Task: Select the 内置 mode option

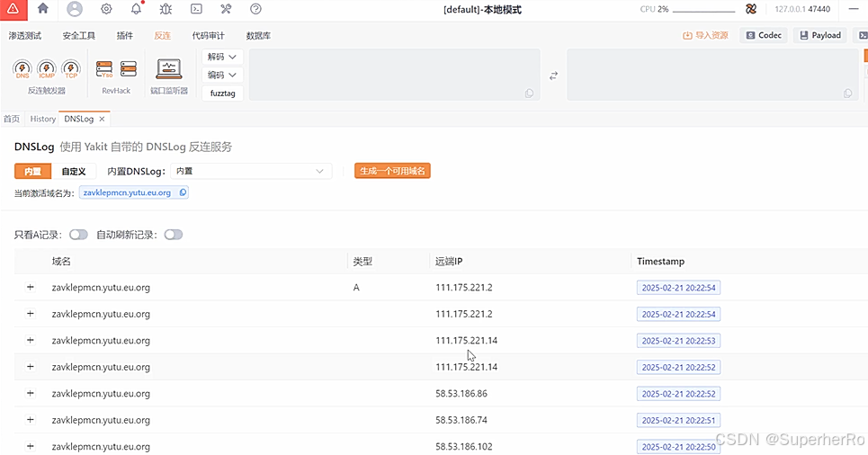Action: [32, 171]
